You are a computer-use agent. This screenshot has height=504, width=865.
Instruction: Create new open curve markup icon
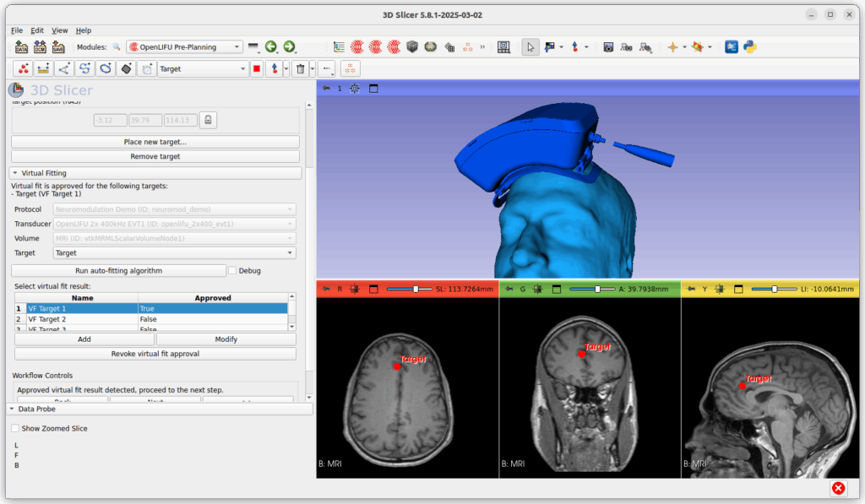click(x=84, y=69)
